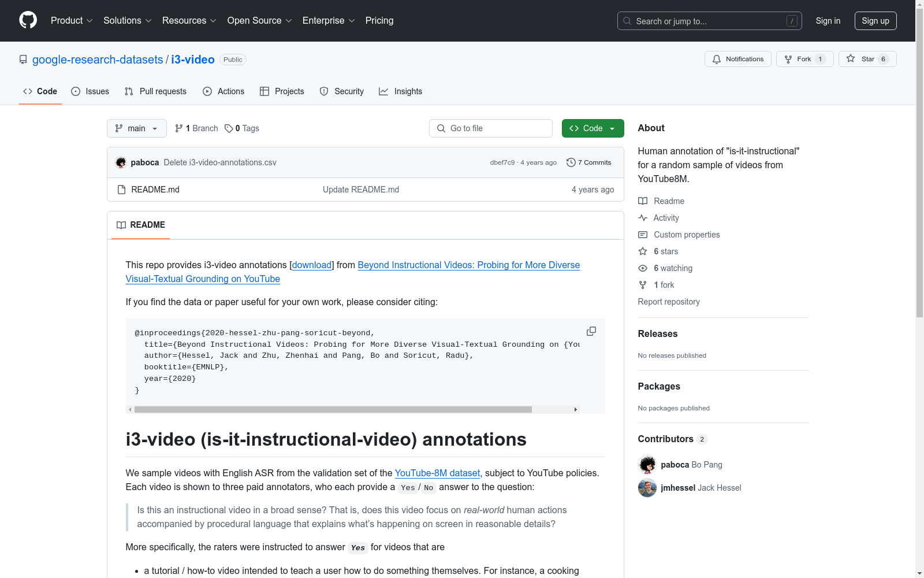Click the Go to file input
Screen dimensions: 924x578
tap(491, 128)
